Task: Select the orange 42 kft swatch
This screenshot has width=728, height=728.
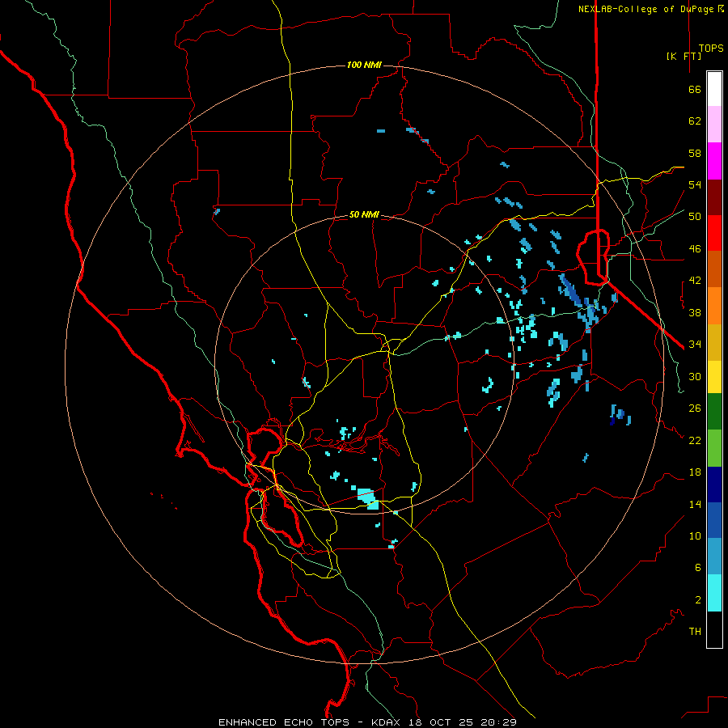Action: [714, 306]
